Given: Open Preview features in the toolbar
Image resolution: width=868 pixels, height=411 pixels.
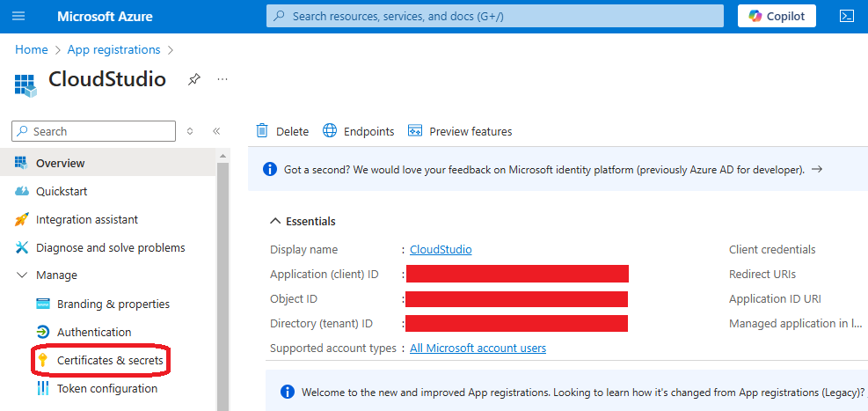Looking at the screenshot, I should pos(460,131).
